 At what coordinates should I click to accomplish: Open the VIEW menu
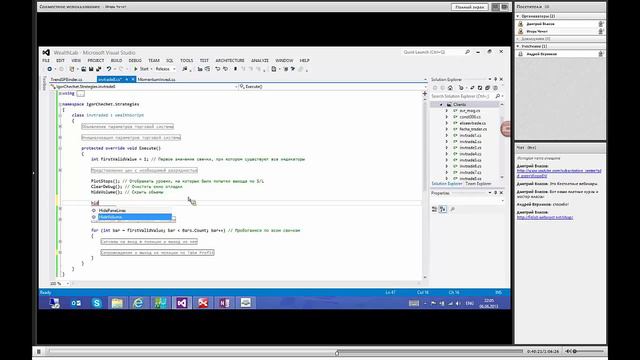(x=76, y=60)
